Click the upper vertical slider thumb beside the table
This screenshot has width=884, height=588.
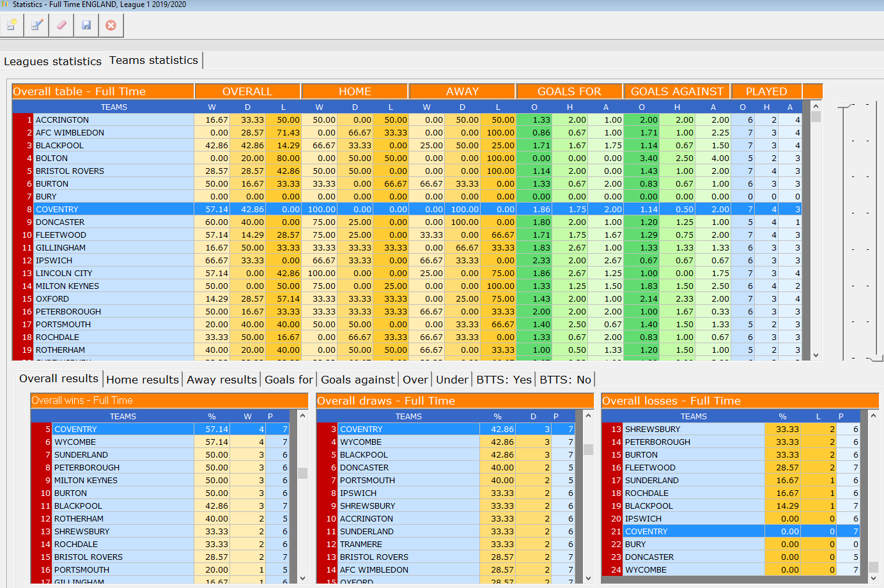[x=844, y=105]
